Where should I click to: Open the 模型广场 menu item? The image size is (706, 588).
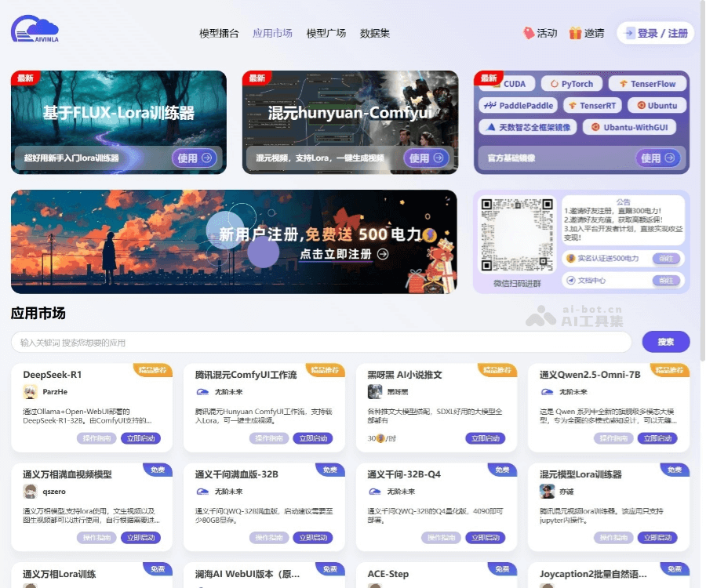tap(326, 34)
